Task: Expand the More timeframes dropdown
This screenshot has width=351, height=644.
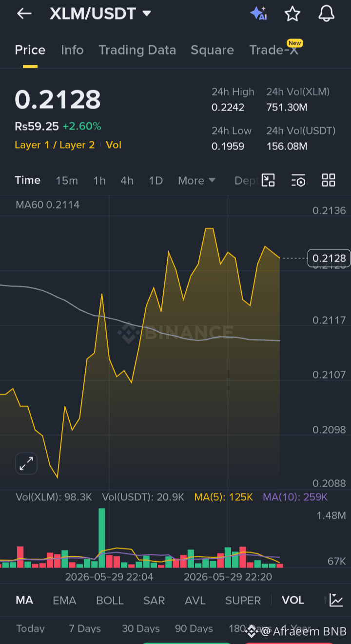Action: [x=196, y=181]
